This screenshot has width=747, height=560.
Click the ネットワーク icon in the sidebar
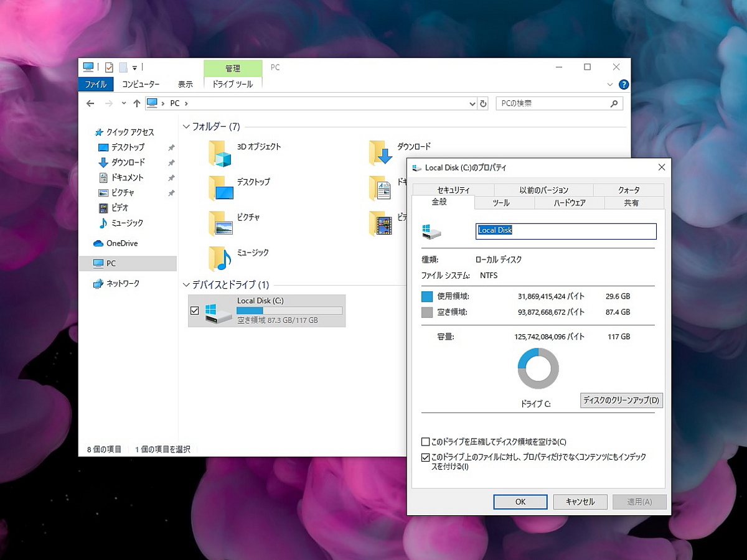click(98, 283)
